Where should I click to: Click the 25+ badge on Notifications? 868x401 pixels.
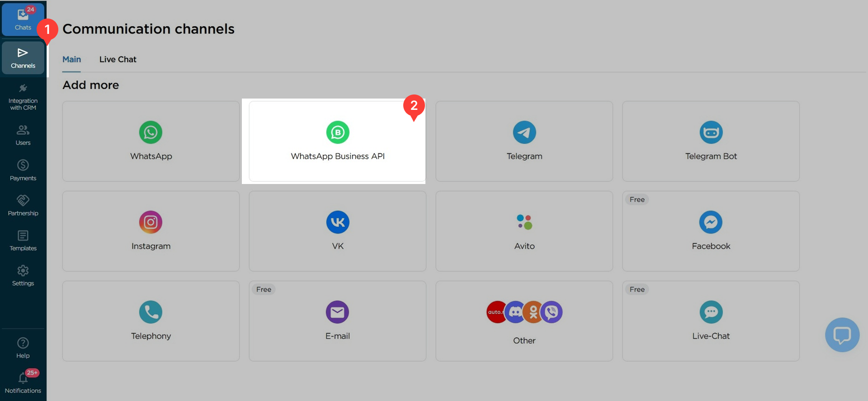(32, 373)
